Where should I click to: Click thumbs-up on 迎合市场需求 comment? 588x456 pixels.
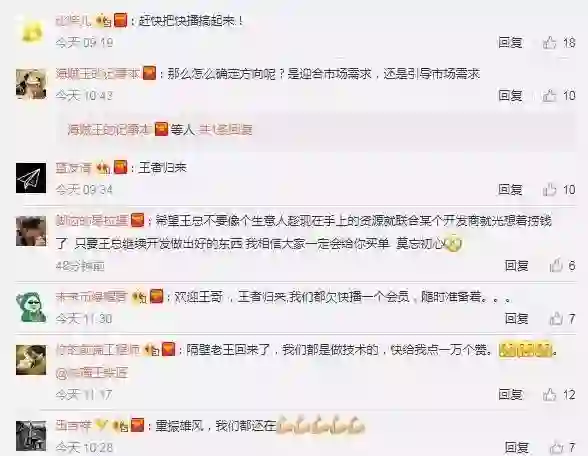549,96
